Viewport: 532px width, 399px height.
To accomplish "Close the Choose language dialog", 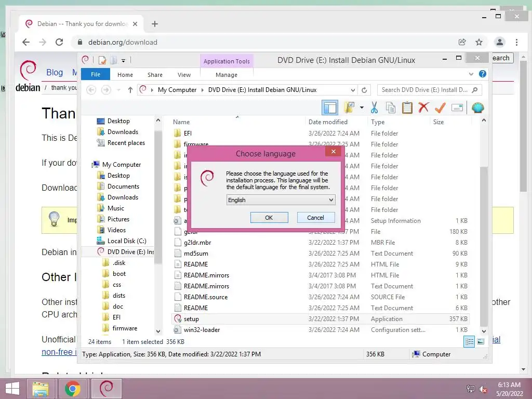I will point(334,151).
